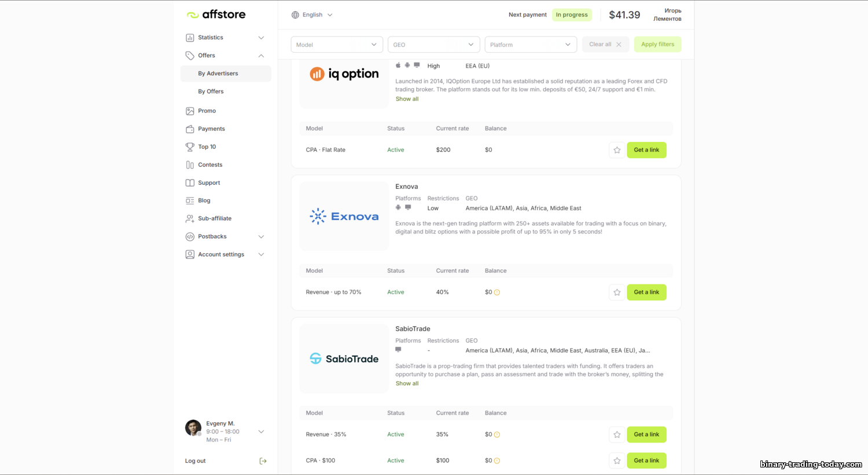This screenshot has height=475, width=868.
Task: Click the Exnova advertiser title
Action: (407, 187)
